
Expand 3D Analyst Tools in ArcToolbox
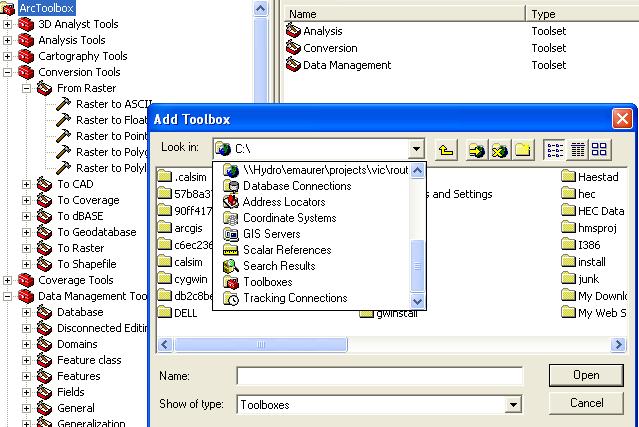pyautogui.click(x=7, y=24)
